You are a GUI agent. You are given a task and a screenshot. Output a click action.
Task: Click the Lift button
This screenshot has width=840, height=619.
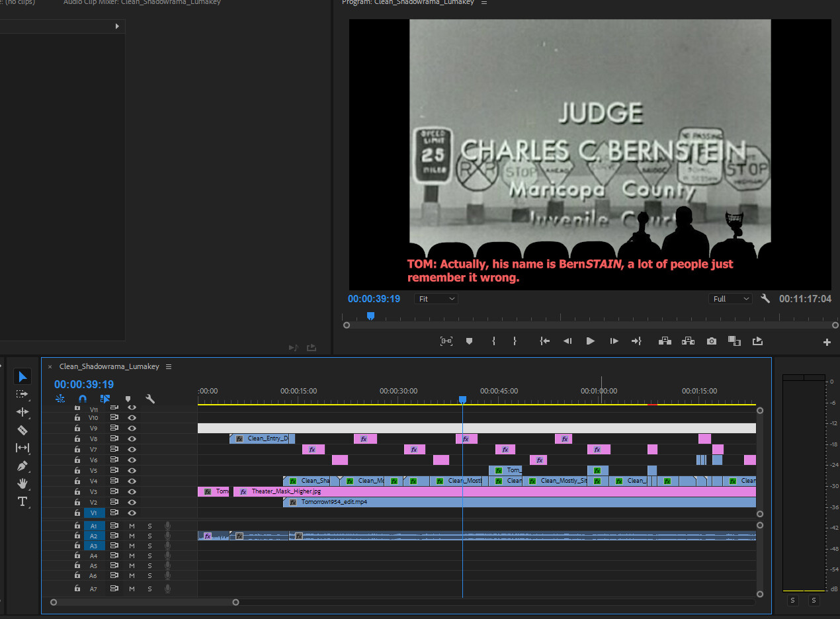pyautogui.click(x=665, y=341)
